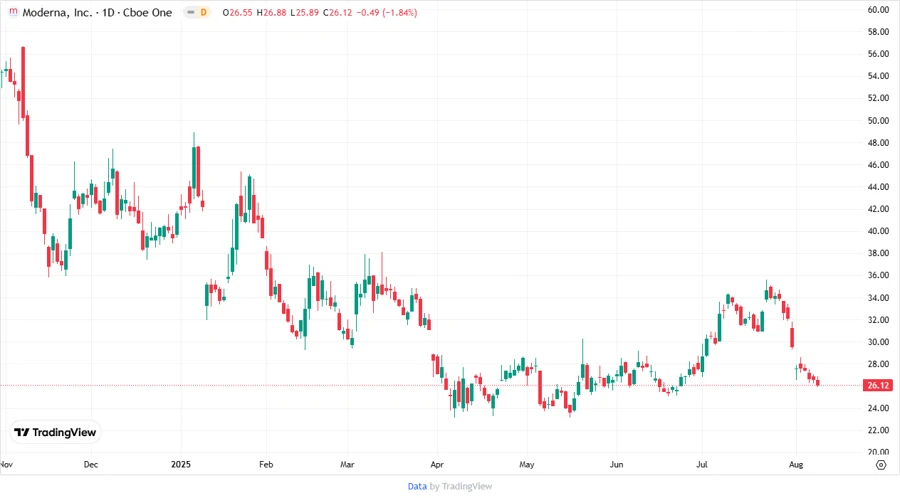
Task: Click the Jun label on time axis
Action: point(616,464)
